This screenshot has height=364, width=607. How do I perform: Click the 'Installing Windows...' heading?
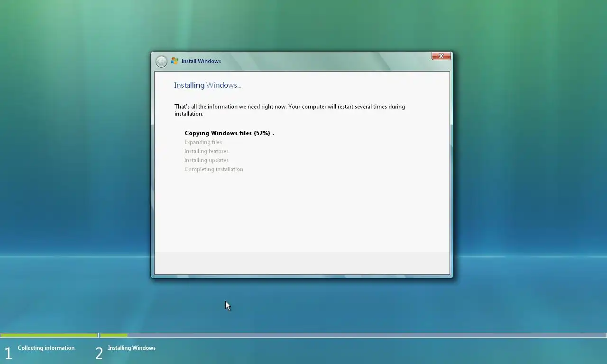click(208, 85)
